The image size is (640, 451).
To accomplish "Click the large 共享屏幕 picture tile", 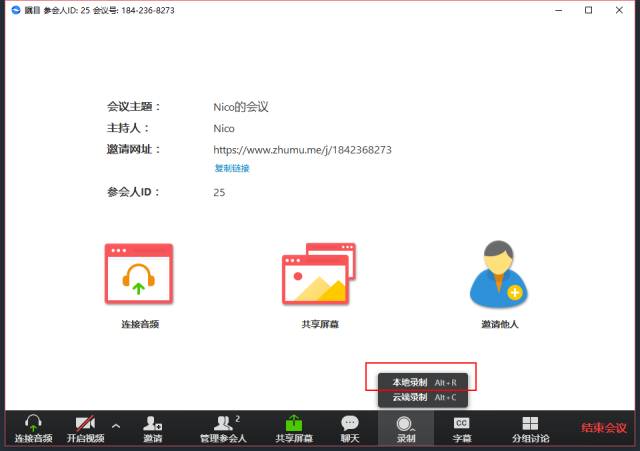I will 319,273.
